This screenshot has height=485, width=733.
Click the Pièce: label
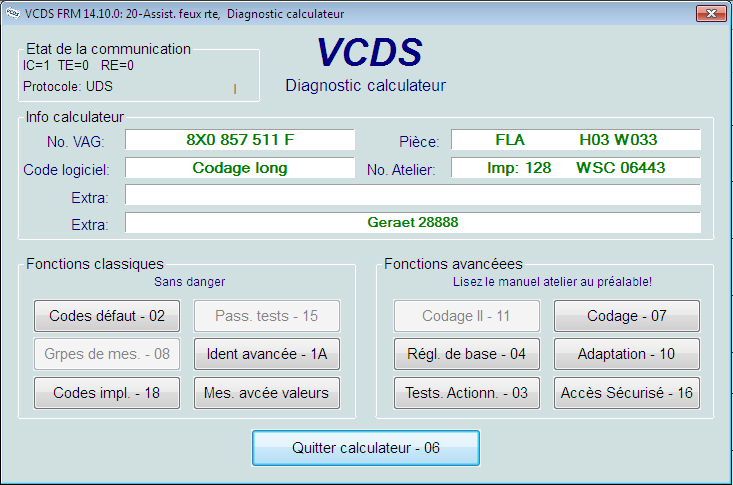pos(419,142)
